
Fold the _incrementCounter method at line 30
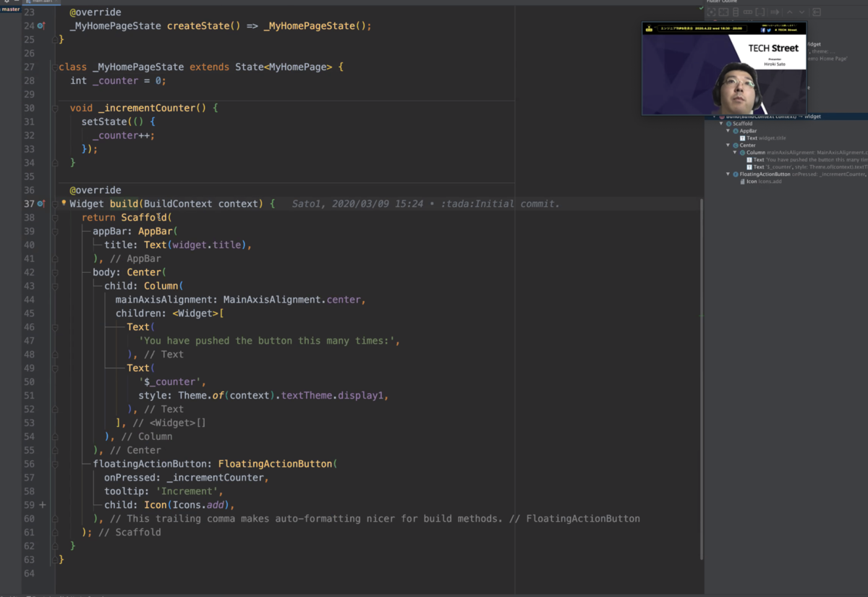[x=55, y=108]
